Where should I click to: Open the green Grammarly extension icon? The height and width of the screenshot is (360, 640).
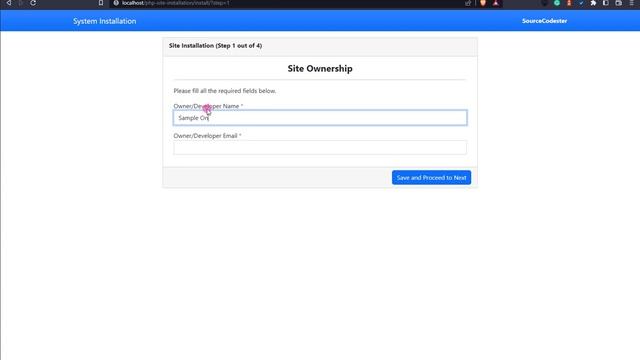(557, 3)
